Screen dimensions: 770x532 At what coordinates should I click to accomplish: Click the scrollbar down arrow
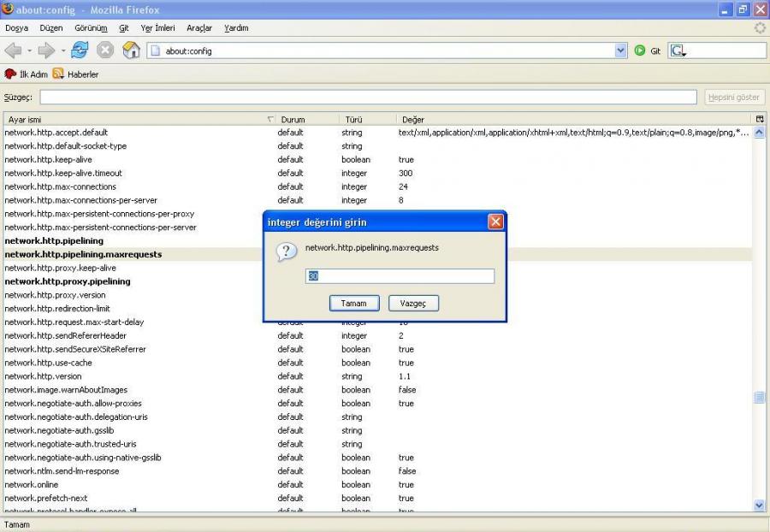pyautogui.click(x=759, y=505)
